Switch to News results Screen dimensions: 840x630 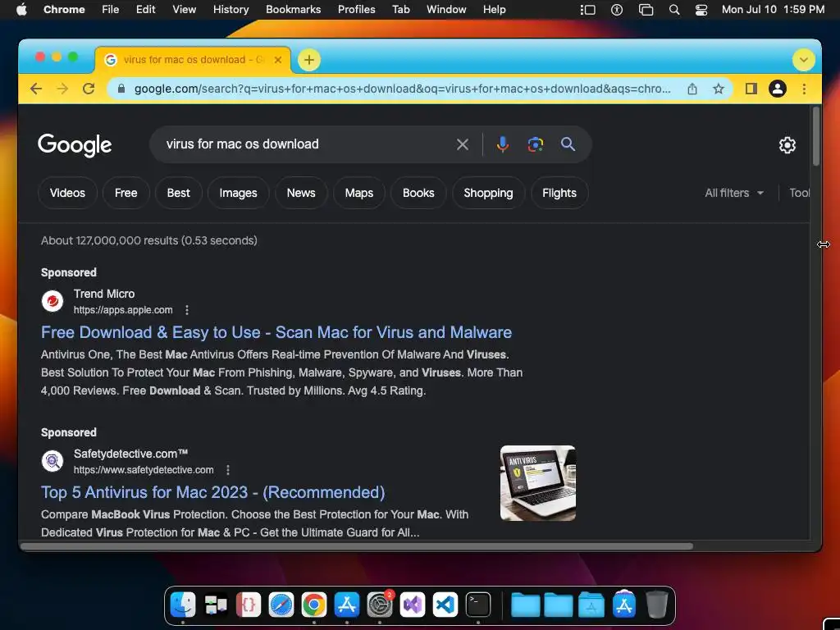click(x=301, y=193)
